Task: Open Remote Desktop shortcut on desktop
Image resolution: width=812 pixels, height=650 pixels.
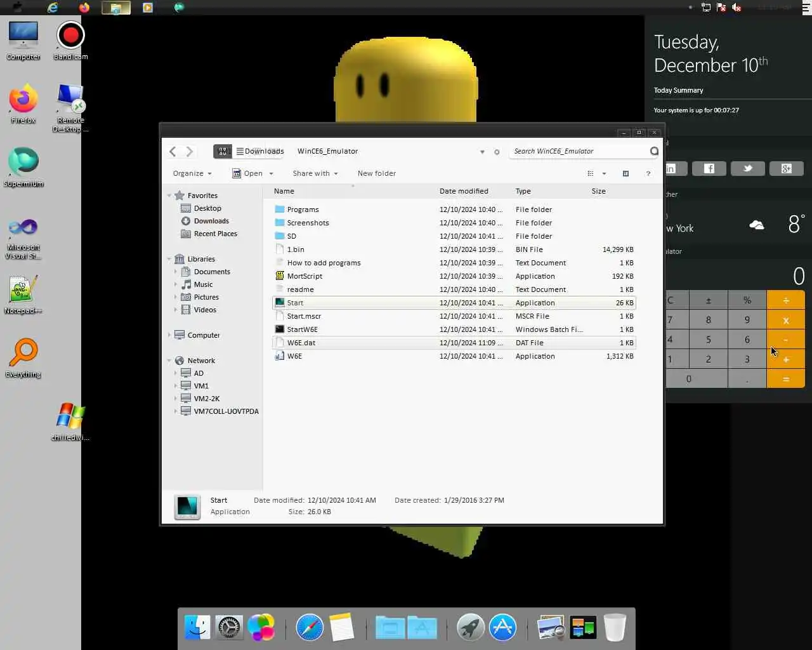Action: coord(70,108)
